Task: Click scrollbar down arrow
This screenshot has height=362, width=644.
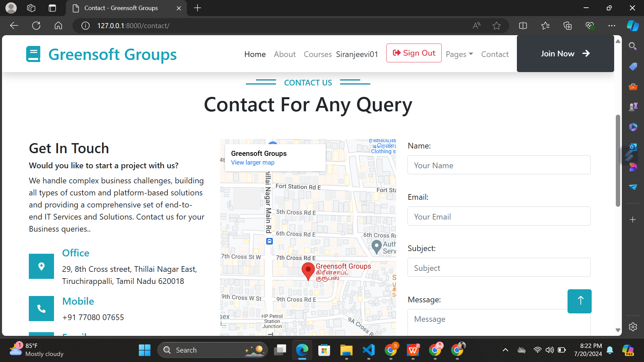Action: 618,330
